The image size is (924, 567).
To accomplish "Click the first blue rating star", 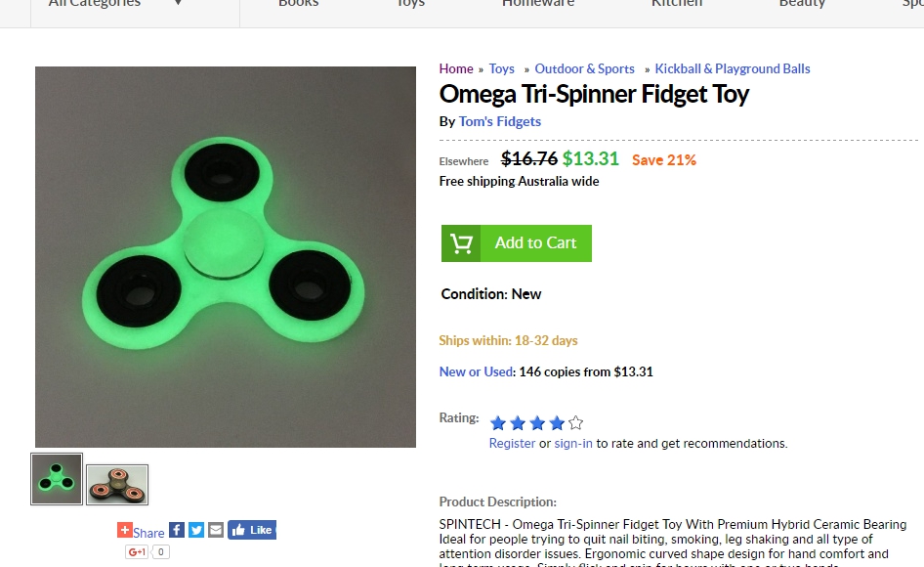I will (498, 423).
